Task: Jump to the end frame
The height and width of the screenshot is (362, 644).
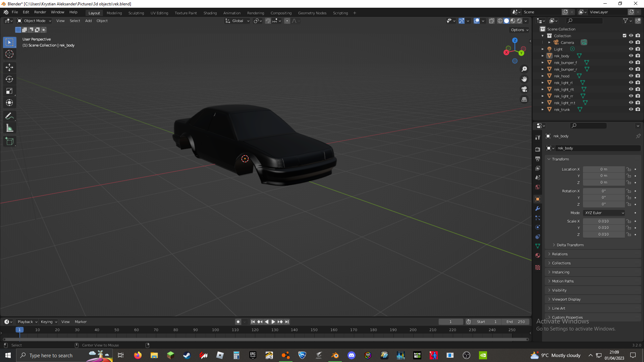Action: coord(287,322)
